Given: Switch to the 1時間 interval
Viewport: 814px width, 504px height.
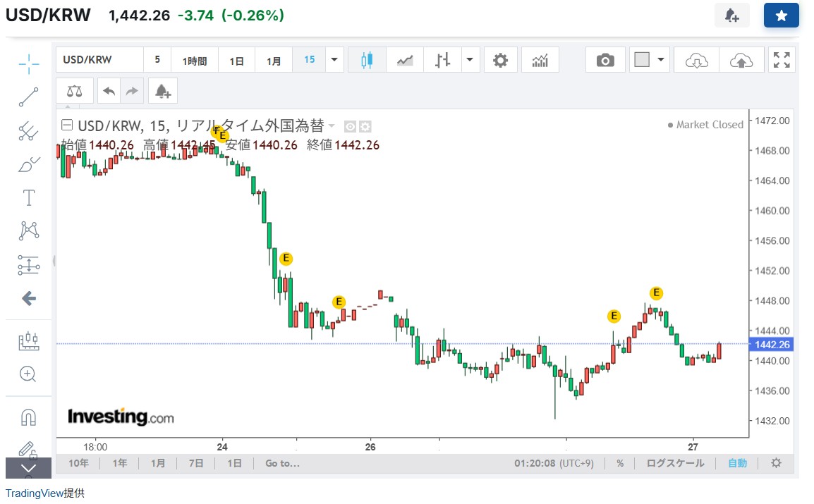Looking at the screenshot, I should [195, 61].
